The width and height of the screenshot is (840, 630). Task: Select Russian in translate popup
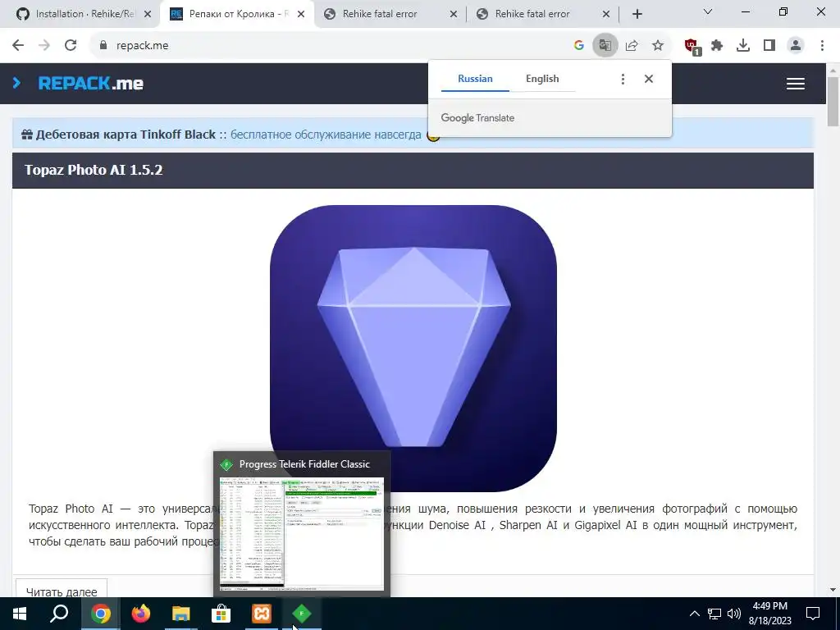475,79
